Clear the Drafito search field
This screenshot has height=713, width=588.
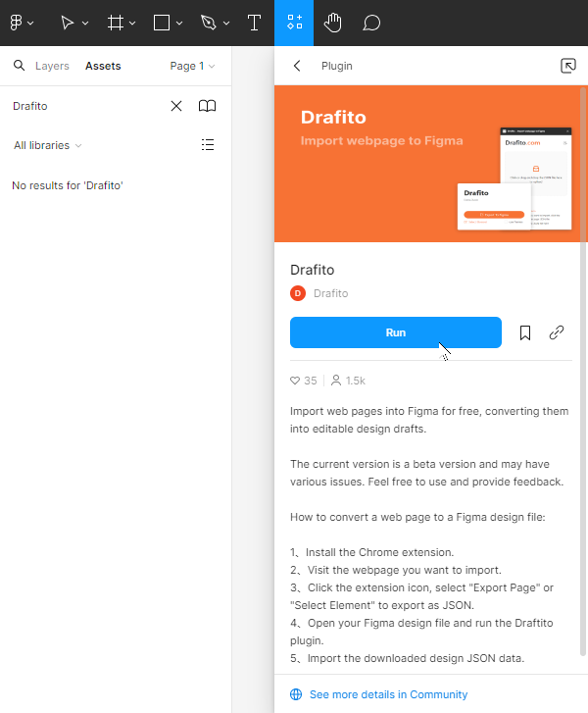(176, 106)
